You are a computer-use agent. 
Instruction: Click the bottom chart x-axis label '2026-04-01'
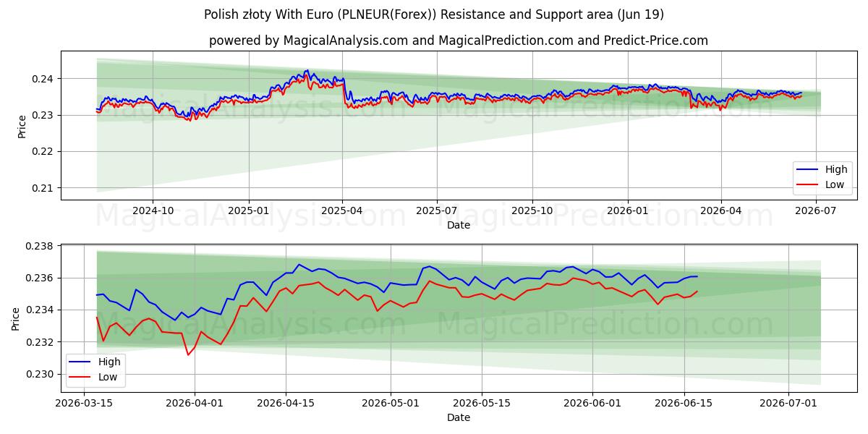(195, 403)
